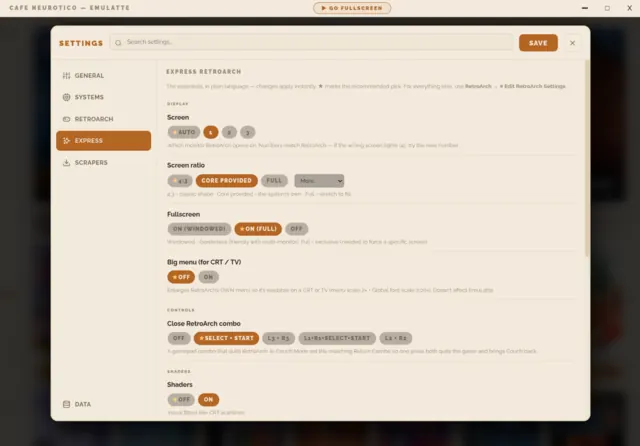The image size is (640, 446).
Task: Turn Big menu On
Action: click(209, 277)
